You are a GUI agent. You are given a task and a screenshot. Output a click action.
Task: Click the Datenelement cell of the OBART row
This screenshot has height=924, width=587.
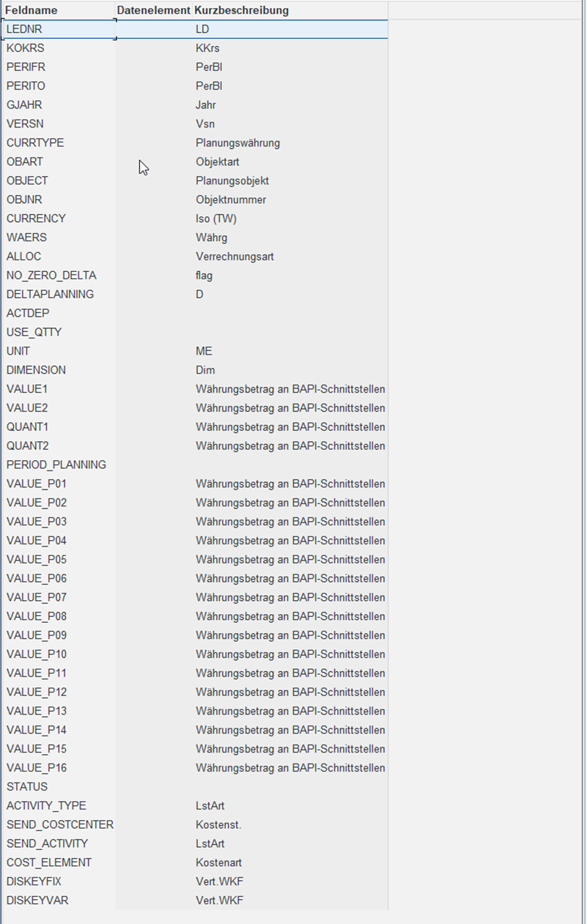click(x=154, y=162)
